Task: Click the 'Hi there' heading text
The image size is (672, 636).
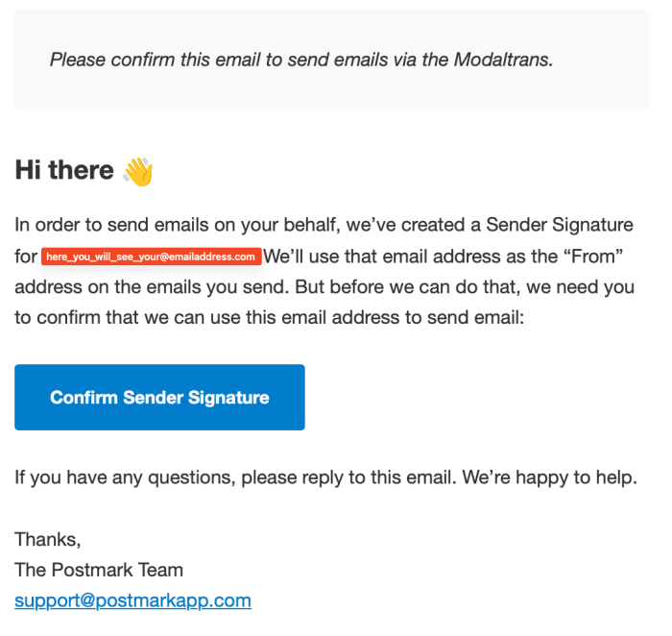Action: 64,170
